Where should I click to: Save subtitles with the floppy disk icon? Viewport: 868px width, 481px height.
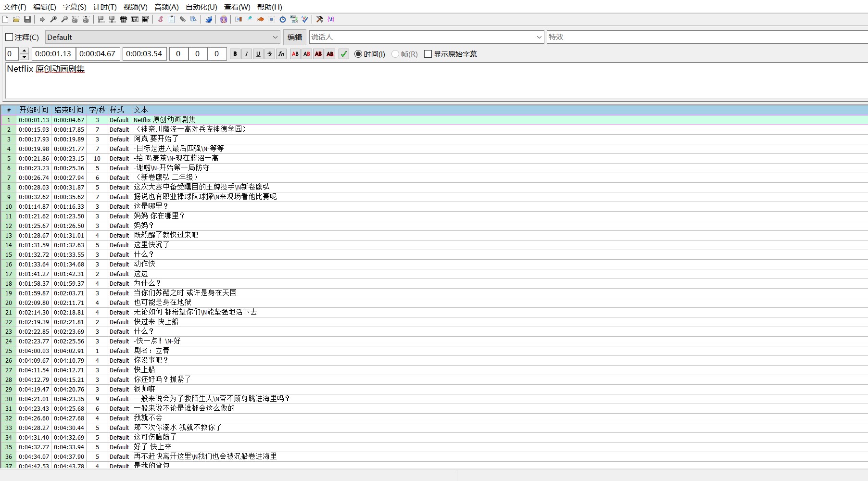27,19
